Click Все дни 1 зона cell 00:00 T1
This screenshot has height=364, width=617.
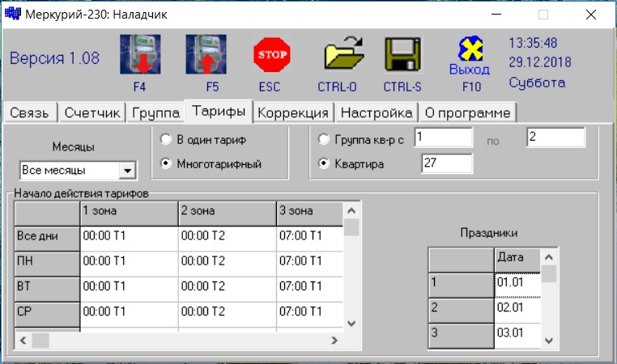coord(129,239)
